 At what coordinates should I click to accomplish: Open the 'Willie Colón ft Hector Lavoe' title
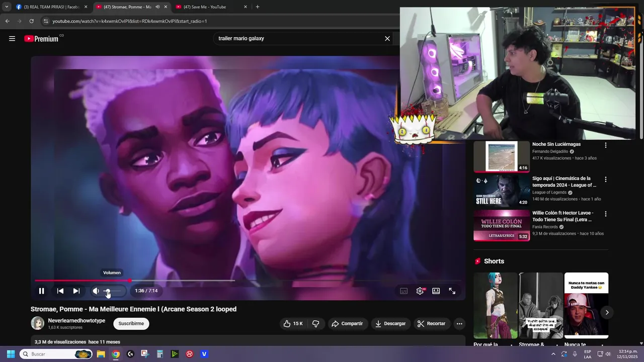coord(563,216)
